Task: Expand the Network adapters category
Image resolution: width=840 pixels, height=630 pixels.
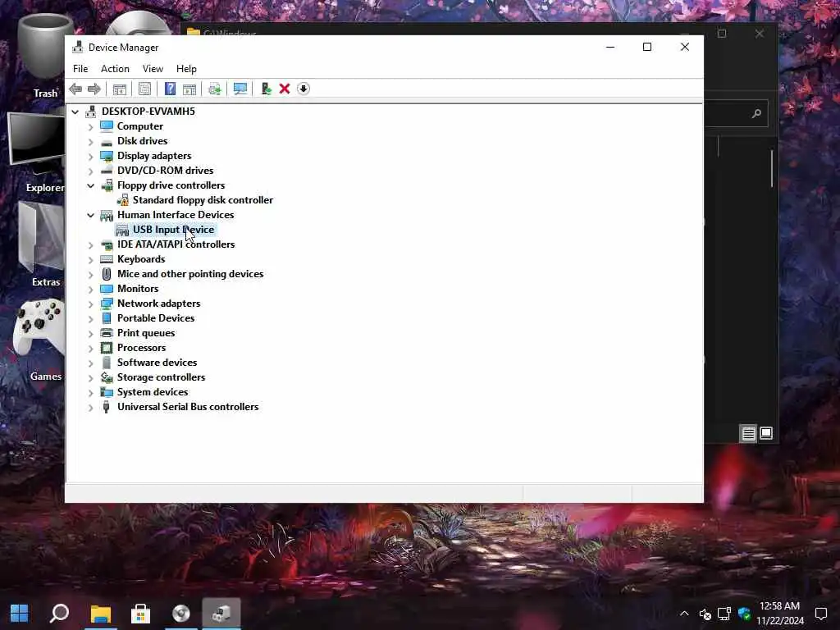Action: [90, 304]
